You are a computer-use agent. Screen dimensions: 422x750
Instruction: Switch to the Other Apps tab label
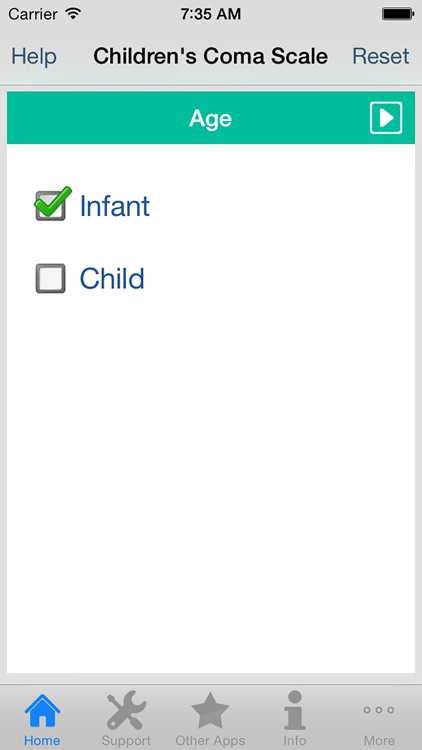click(210, 740)
